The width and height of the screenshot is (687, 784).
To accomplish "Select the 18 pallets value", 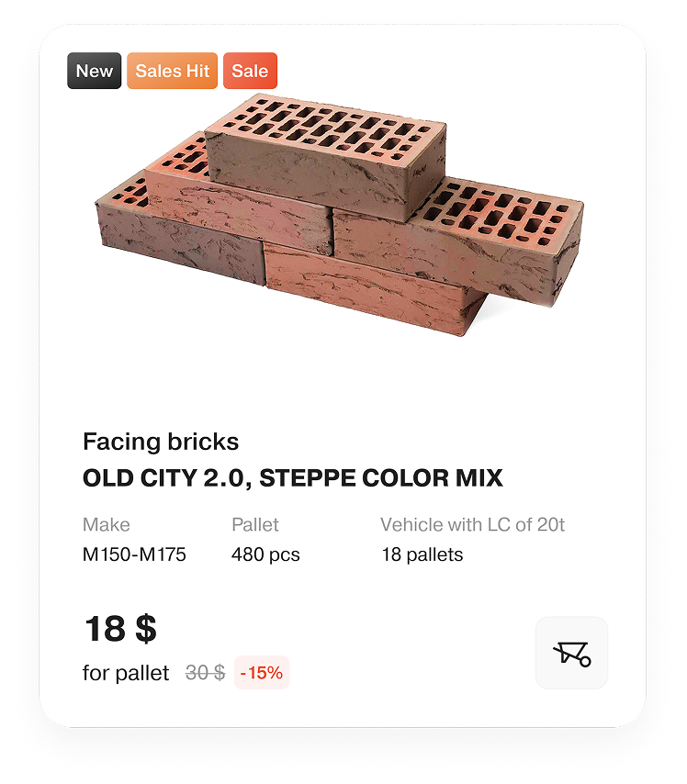I will tap(422, 554).
